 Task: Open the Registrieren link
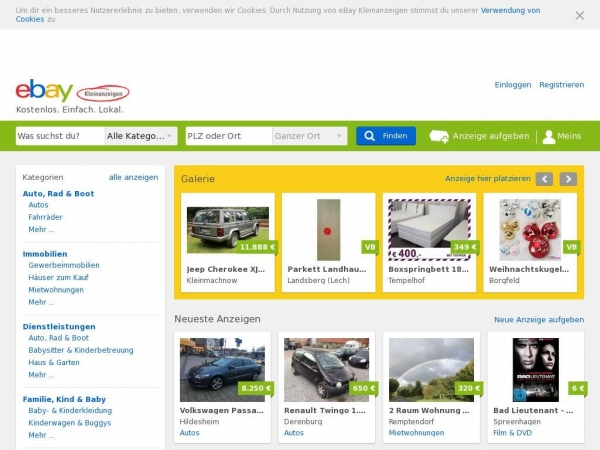[561, 85]
